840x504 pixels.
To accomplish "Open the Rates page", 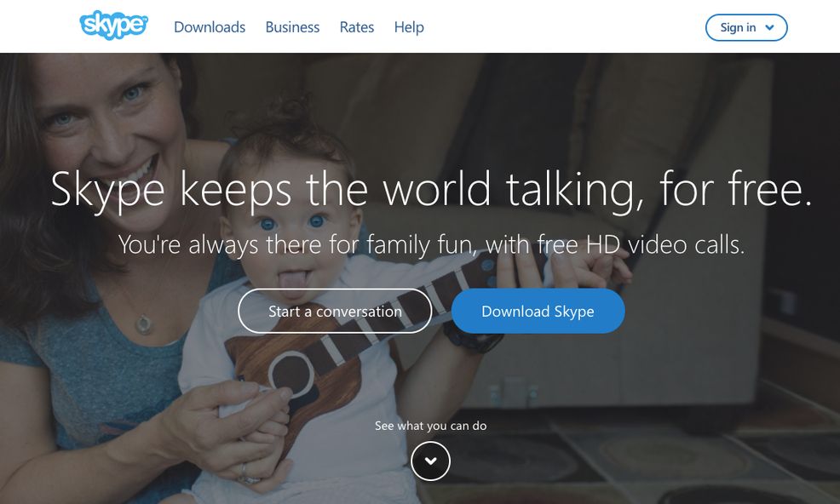I will pos(357,27).
